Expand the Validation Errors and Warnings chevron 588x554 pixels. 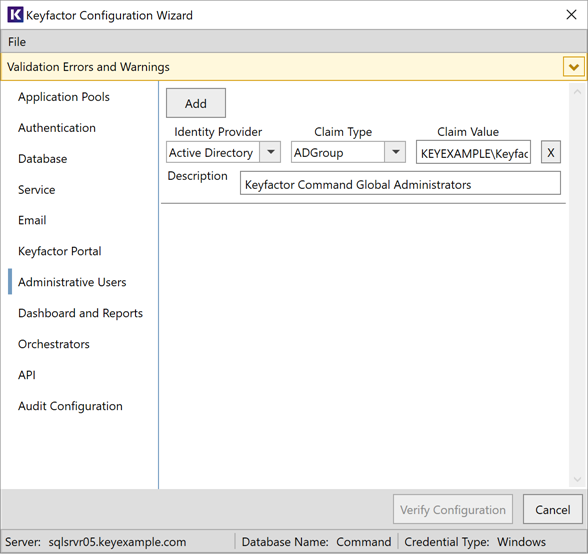point(573,67)
